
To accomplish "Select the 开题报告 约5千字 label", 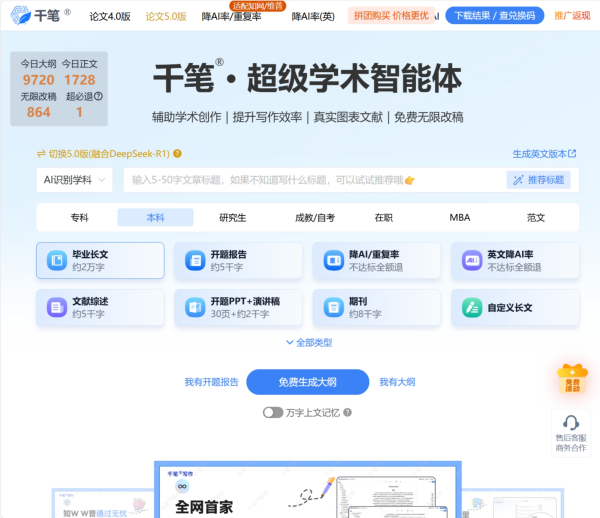I will (228, 261).
